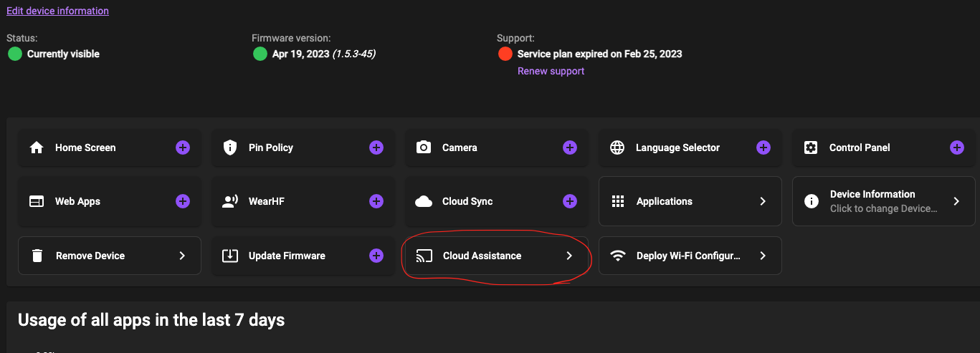
Task: Click the Cloud Sync cloud icon
Action: point(424,201)
